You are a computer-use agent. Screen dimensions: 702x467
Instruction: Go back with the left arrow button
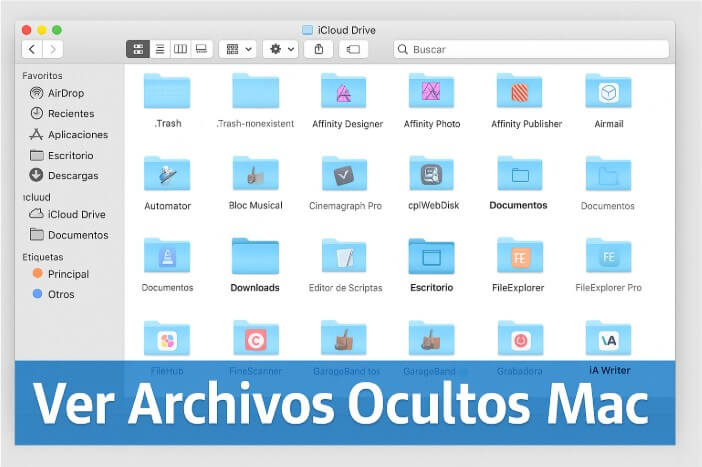coord(32,49)
